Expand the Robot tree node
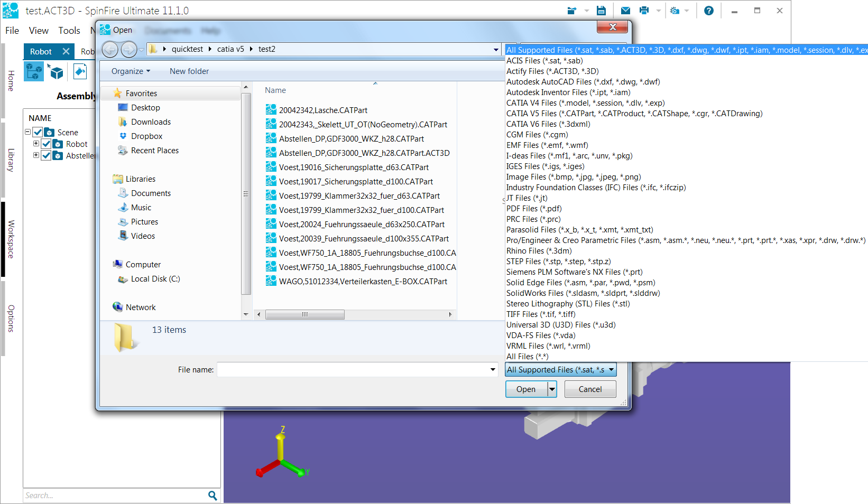The width and height of the screenshot is (868, 504). click(x=36, y=143)
